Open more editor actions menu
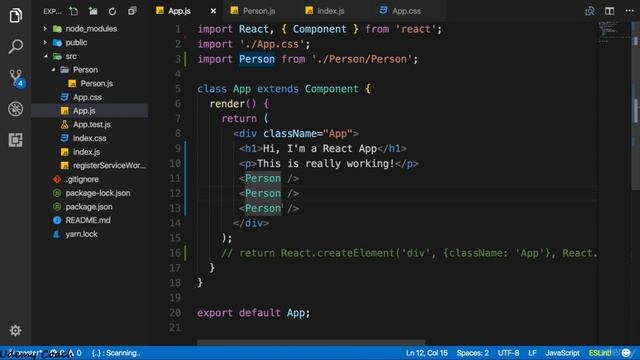 pyautogui.click(x=629, y=11)
